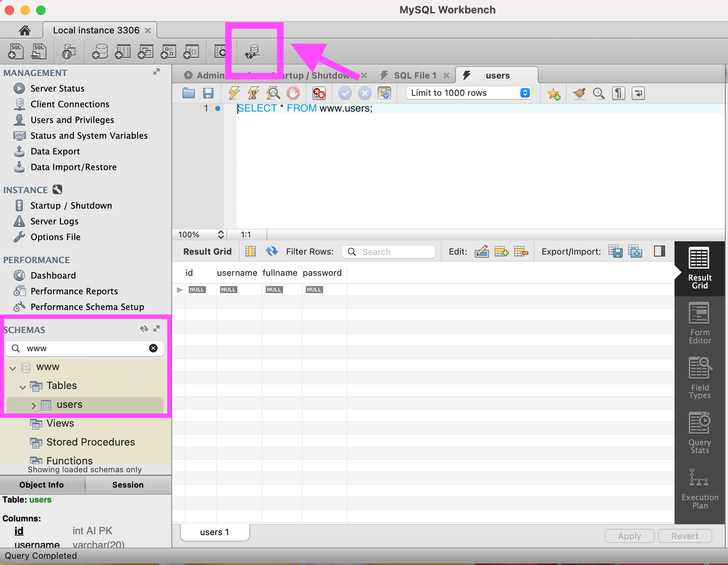Collapse the www schema chevron

tap(13, 368)
